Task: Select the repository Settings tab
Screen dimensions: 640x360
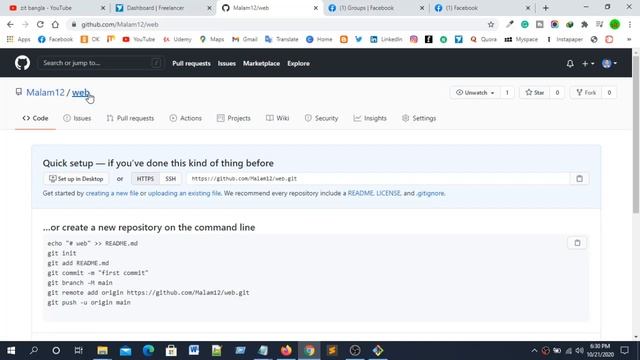Action: [419, 118]
